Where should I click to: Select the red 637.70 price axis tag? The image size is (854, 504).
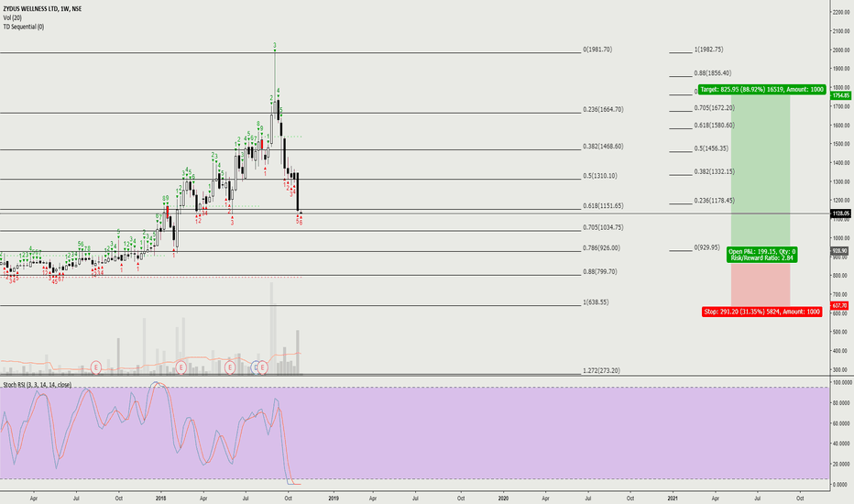coord(840,306)
